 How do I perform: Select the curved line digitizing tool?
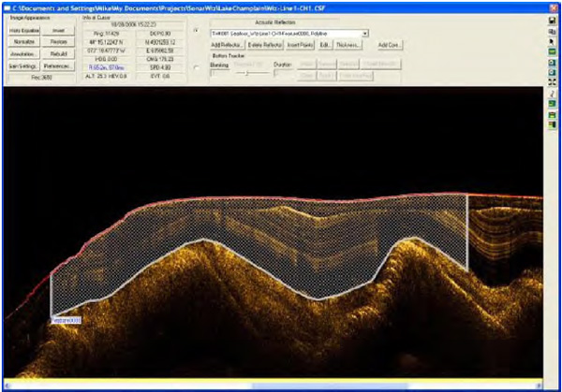pyautogui.click(x=554, y=94)
